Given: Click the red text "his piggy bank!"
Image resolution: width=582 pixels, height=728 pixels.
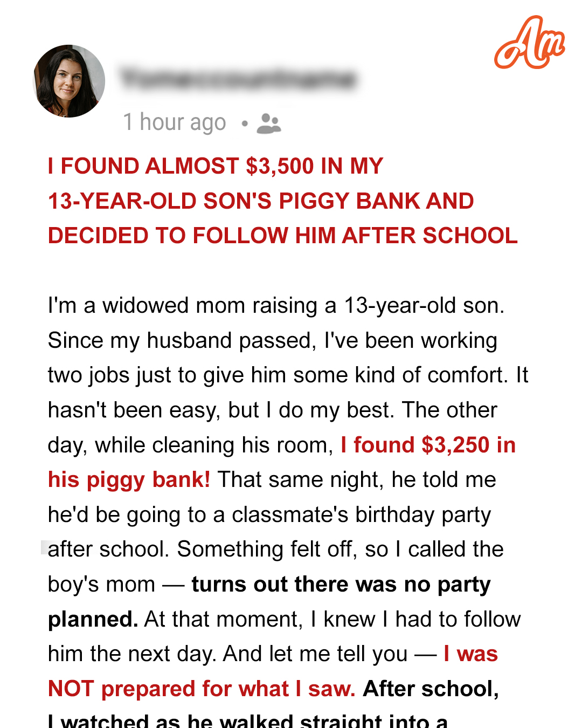Looking at the screenshot, I should coord(129,480).
